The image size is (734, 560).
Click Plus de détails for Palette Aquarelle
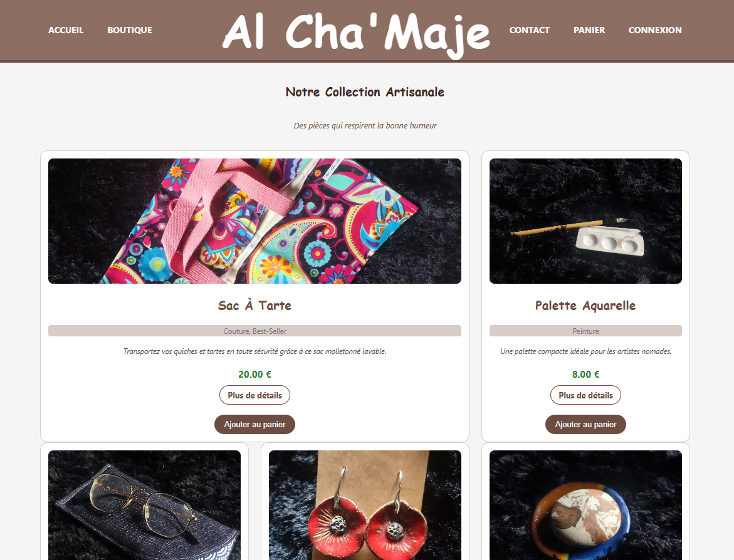click(585, 395)
